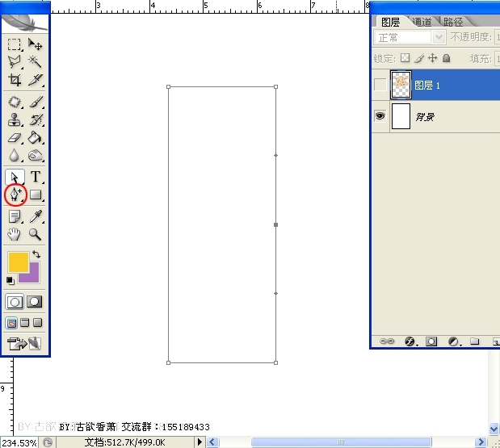500x448 pixels.
Task: Open the yellow foreground color picker
Action: tap(17, 261)
